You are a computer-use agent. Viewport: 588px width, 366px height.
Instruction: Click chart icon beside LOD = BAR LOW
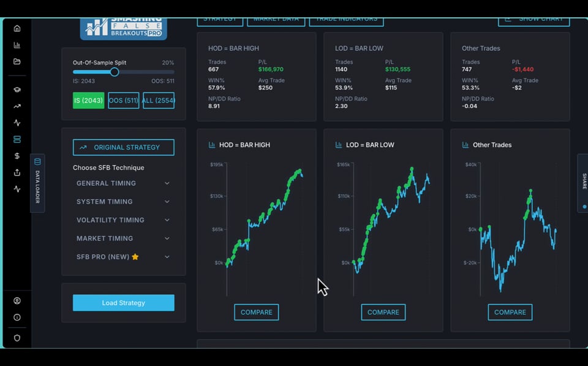coord(339,145)
